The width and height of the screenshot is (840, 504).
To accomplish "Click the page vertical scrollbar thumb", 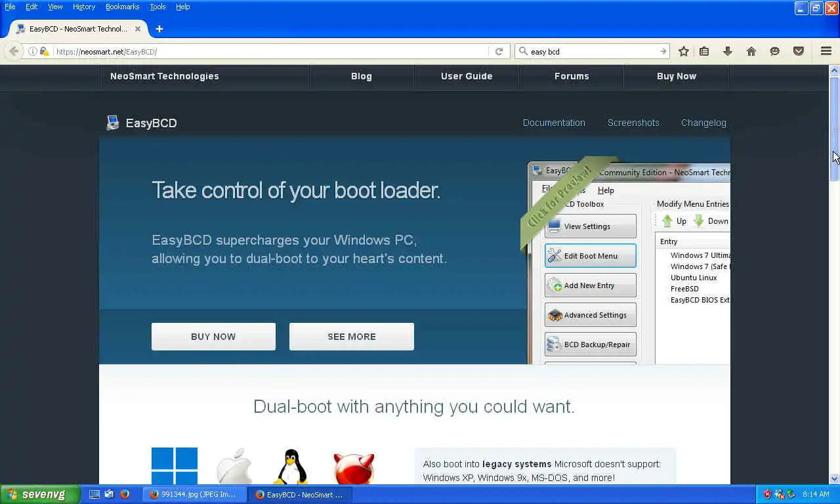I will coord(835,128).
